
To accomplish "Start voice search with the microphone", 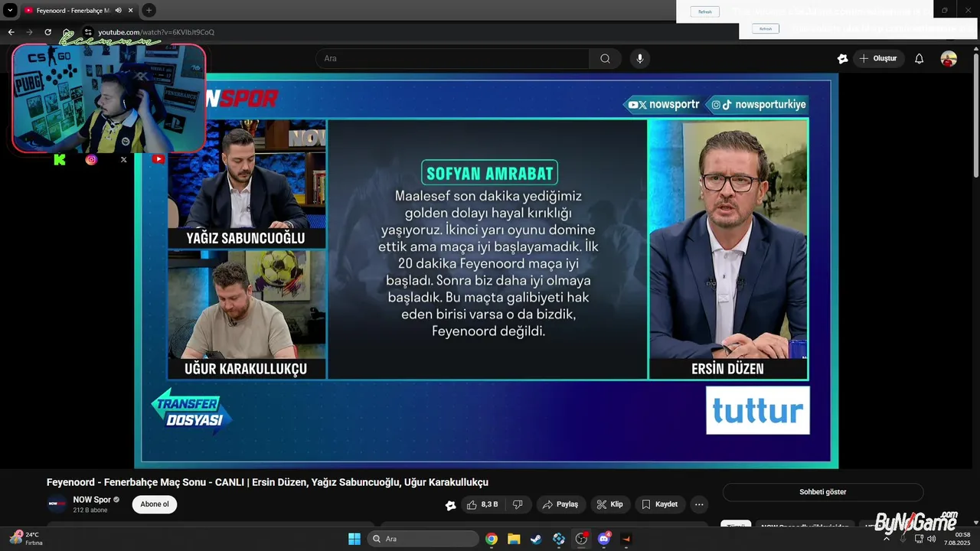I will click(x=640, y=58).
